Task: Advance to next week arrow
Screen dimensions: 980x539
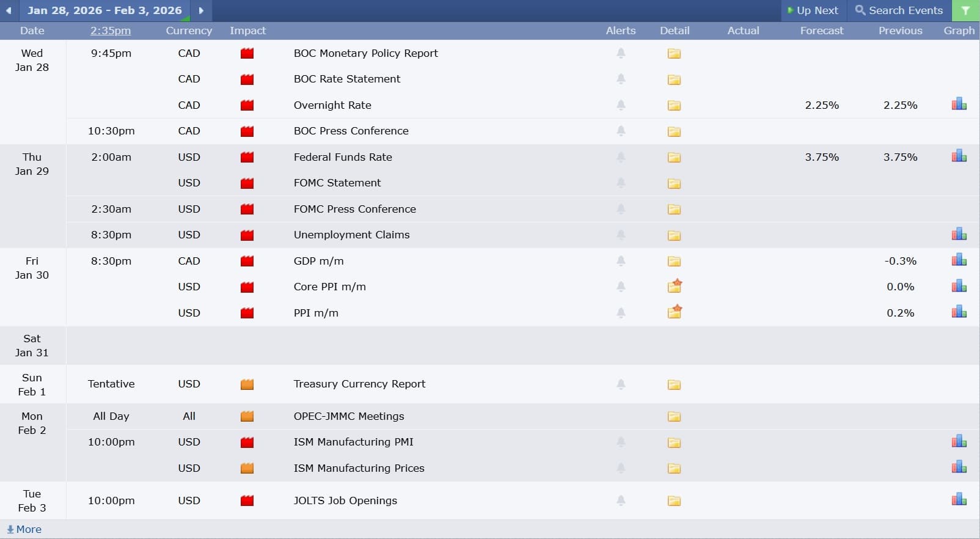Action: point(201,10)
